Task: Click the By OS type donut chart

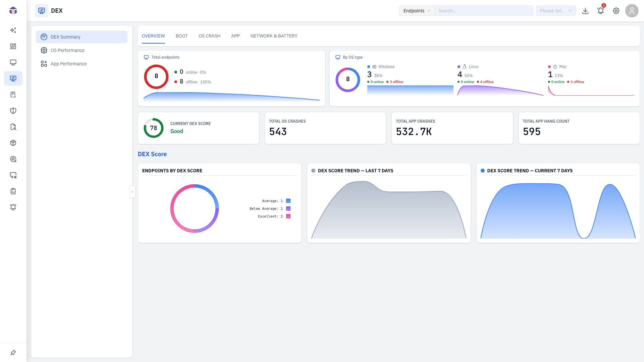Action: (x=348, y=79)
